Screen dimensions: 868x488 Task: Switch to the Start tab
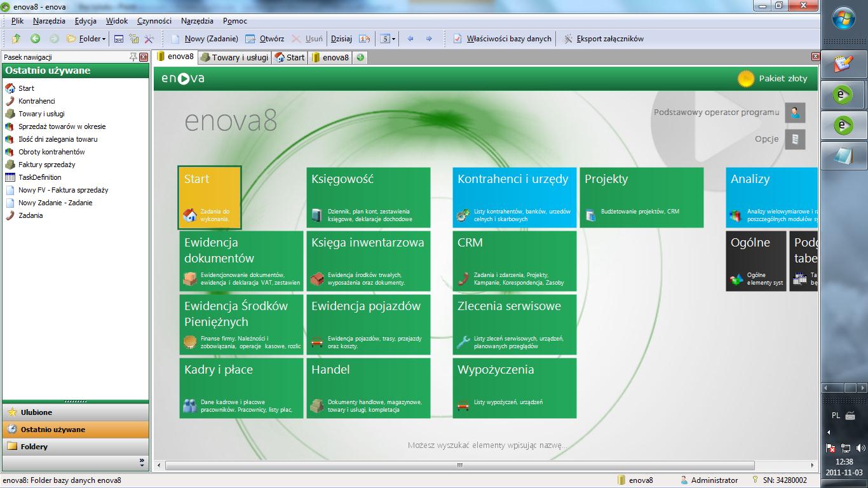click(x=290, y=57)
